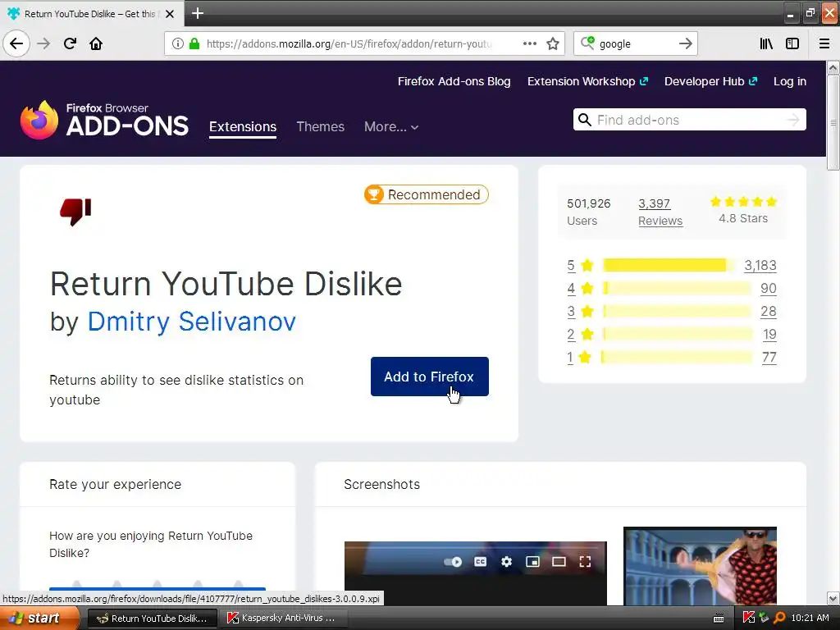Click the Firefox Add-ons logo
The width and height of the screenshot is (840, 630).
[x=104, y=120]
